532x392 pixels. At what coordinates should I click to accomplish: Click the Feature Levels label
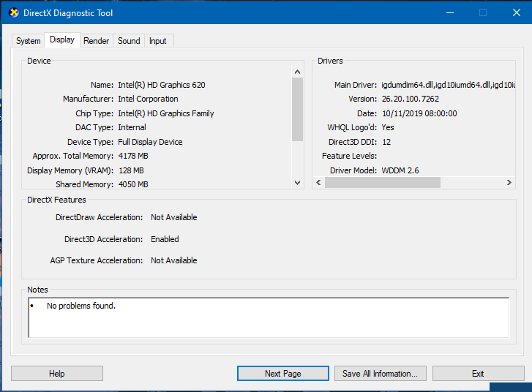click(x=350, y=156)
